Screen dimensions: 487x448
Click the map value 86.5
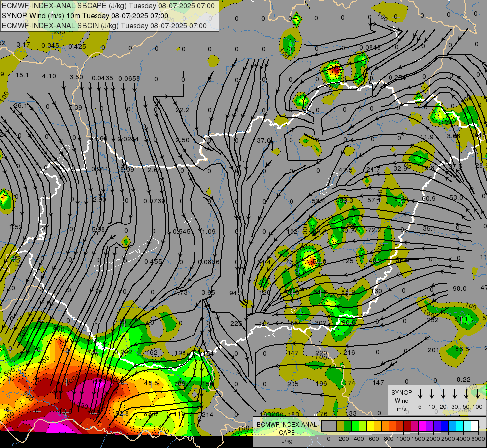coord(462,349)
